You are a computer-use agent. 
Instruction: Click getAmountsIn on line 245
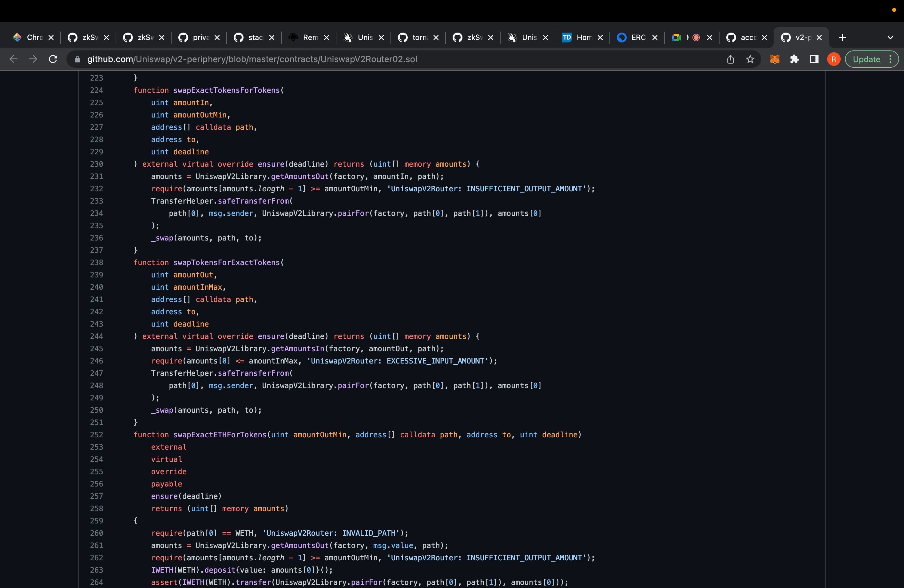[297, 349]
